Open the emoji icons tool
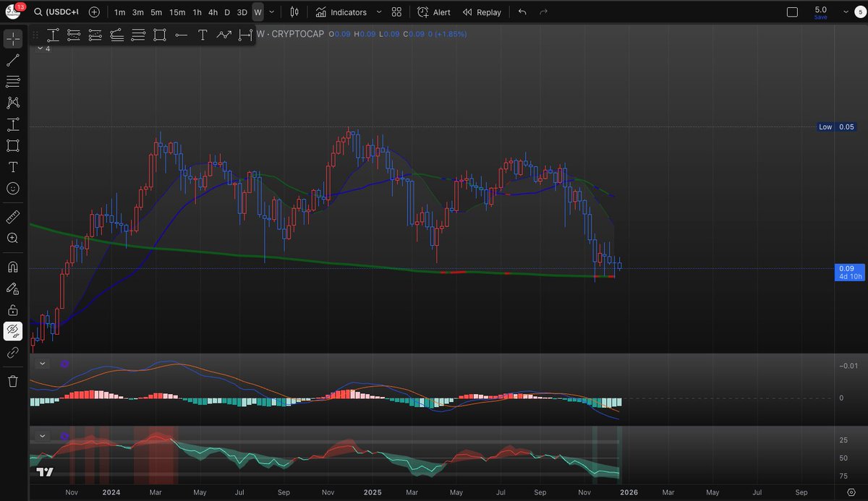 click(x=13, y=188)
